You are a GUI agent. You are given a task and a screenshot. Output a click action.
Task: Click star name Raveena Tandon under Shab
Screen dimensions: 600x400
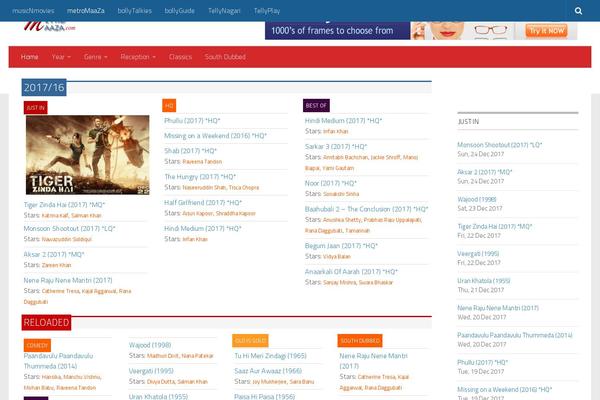point(202,162)
